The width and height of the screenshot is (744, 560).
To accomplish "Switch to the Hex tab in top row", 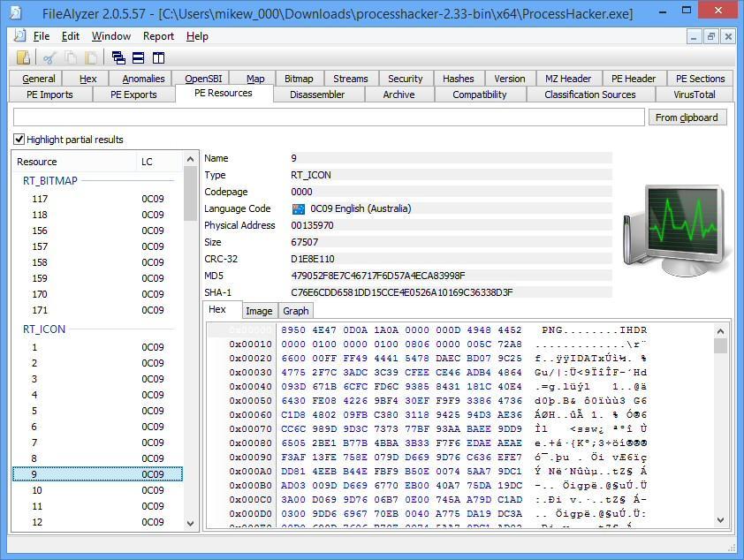I will coord(87,79).
